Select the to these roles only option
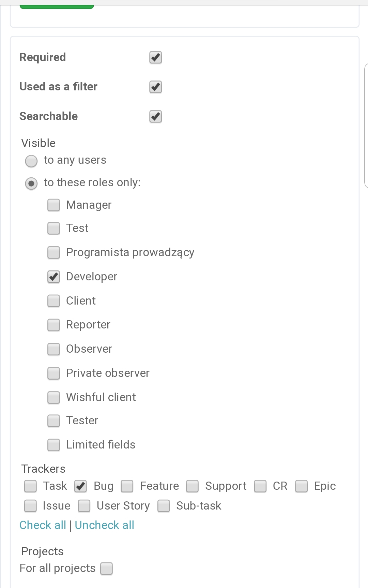Screen dimensions: 368x588 coord(31,183)
